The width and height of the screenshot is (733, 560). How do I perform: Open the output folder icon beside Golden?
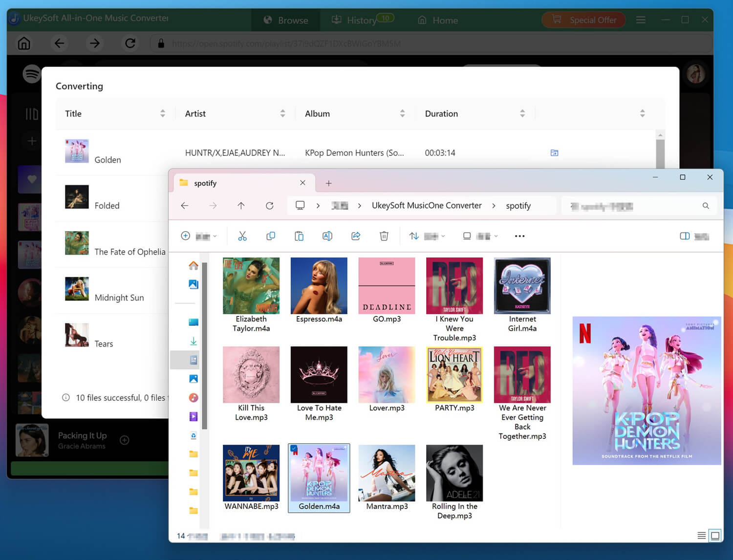coord(554,152)
